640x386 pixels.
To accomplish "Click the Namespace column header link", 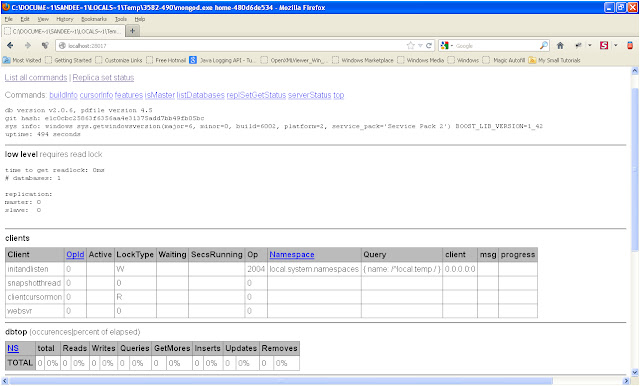I will coord(292,255).
